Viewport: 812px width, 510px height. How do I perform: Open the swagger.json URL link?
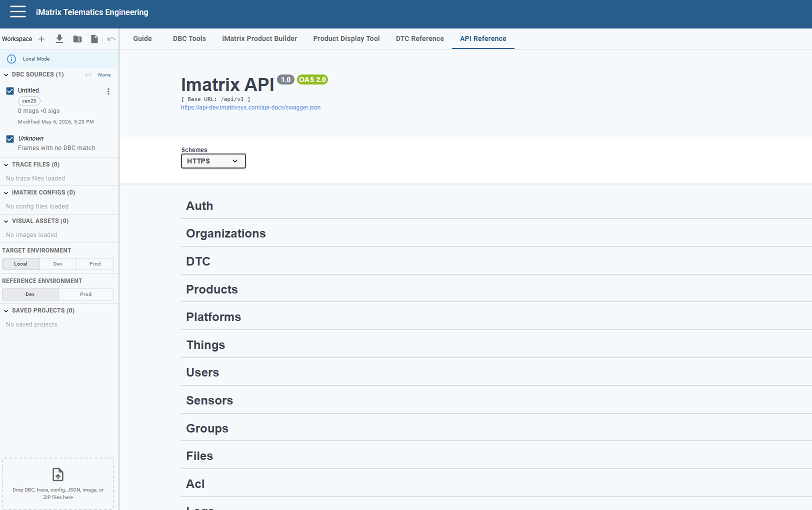[x=251, y=107]
